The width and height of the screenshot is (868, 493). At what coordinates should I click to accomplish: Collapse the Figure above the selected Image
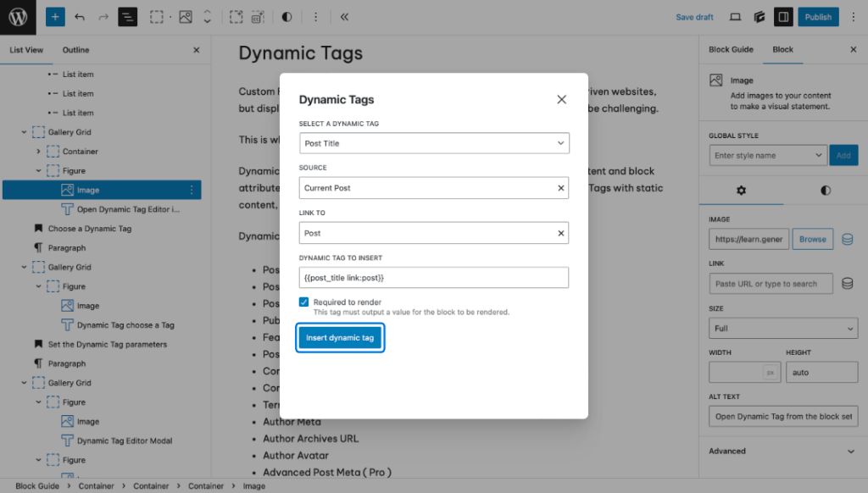click(x=38, y=171)
